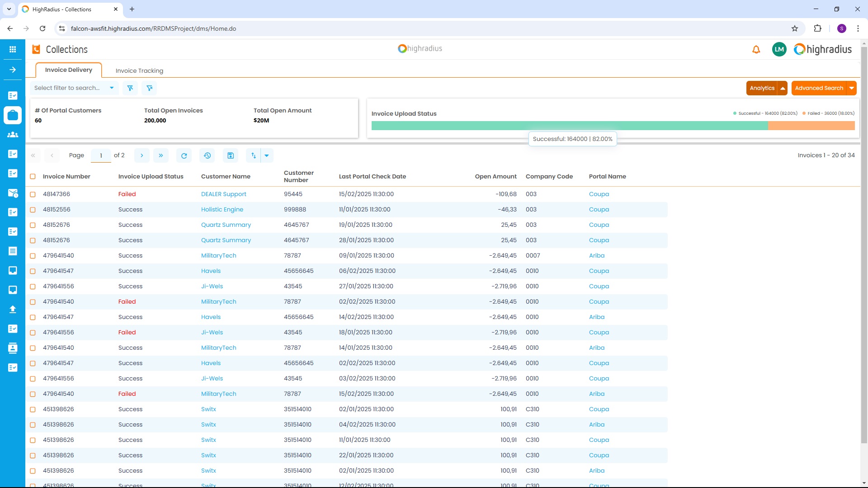Click the upload icon in sidebar
868x488 pixels.
[13, 309]
